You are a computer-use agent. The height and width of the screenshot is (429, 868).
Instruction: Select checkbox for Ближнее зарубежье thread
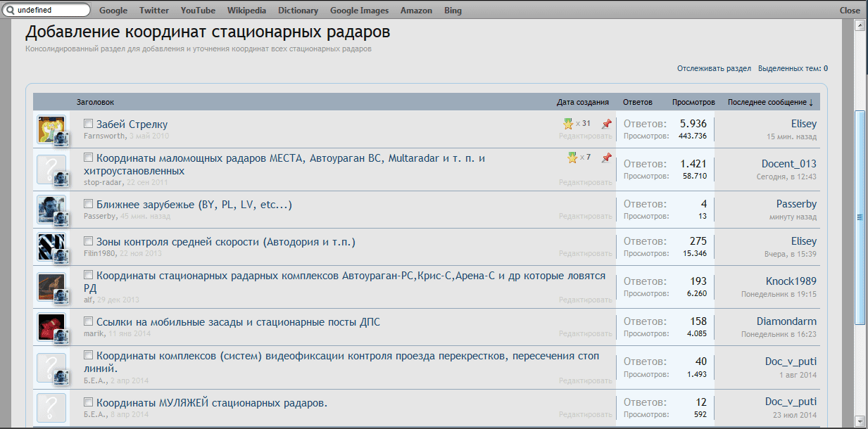89,204
